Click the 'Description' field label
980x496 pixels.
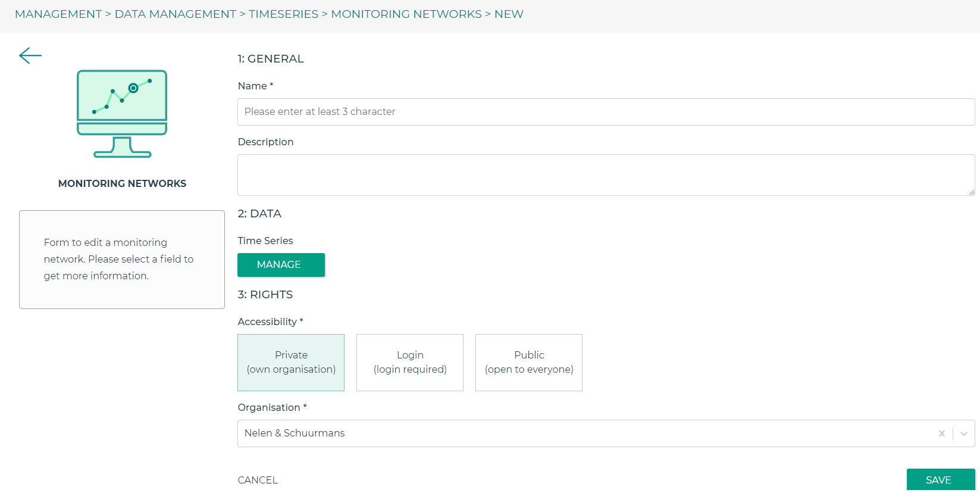pyautogui.click(x=266, y=142)
